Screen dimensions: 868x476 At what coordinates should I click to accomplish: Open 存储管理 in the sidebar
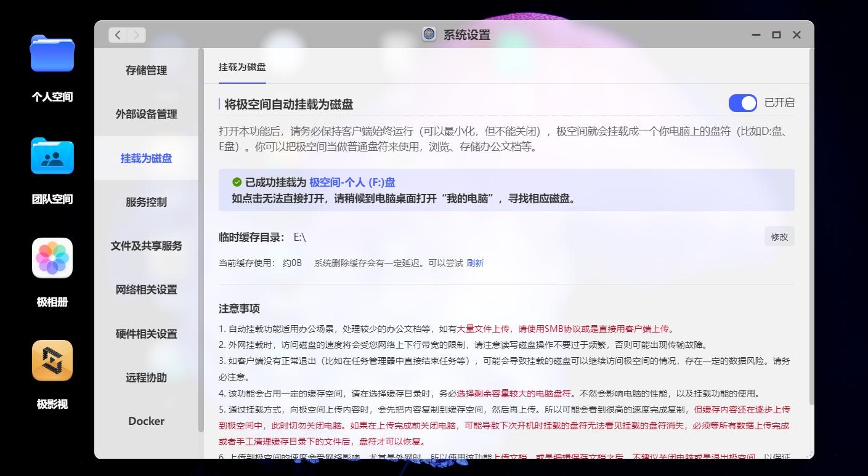coord(147,70)
